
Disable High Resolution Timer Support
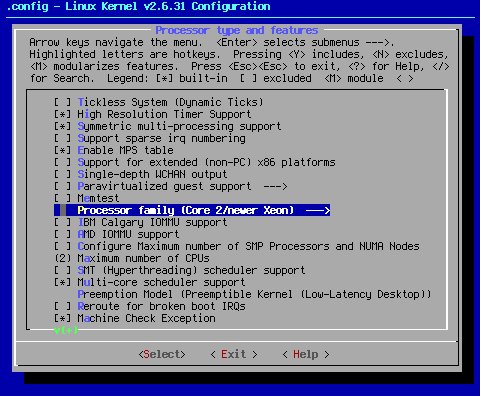[63, 114]
